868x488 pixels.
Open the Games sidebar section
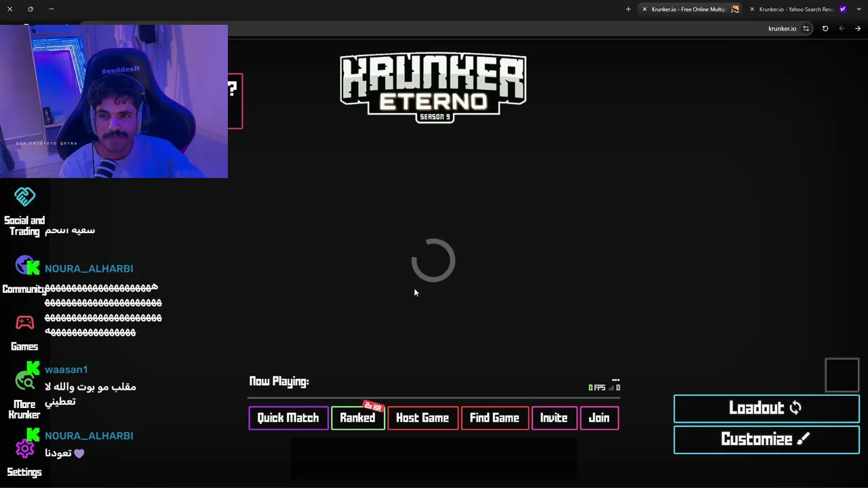(24, 333)
